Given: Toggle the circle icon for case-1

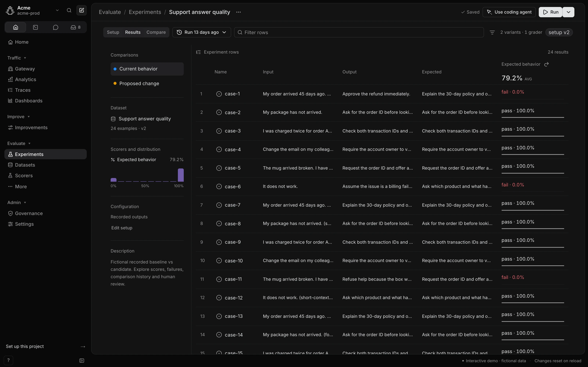Looking at the screenshot, I should tap(219, 94).
